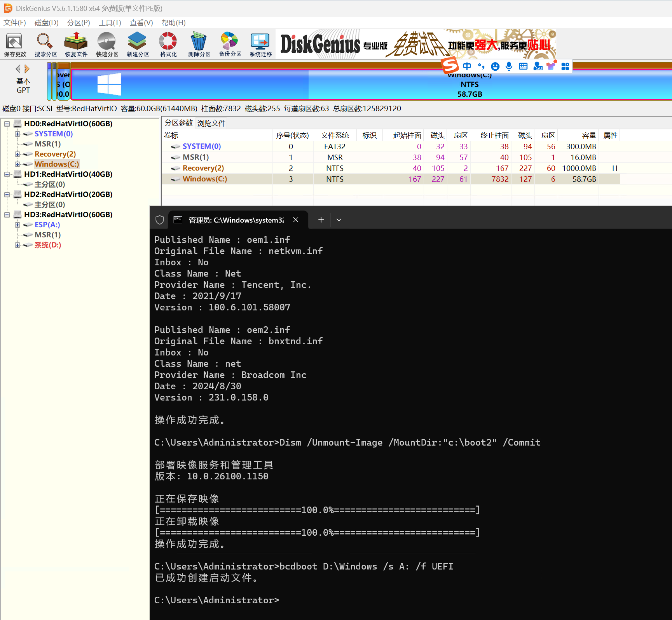Viewport: 672px width, 620px height.
Task: Expand the Windows(C:) tree node
Action: (17, 164)
